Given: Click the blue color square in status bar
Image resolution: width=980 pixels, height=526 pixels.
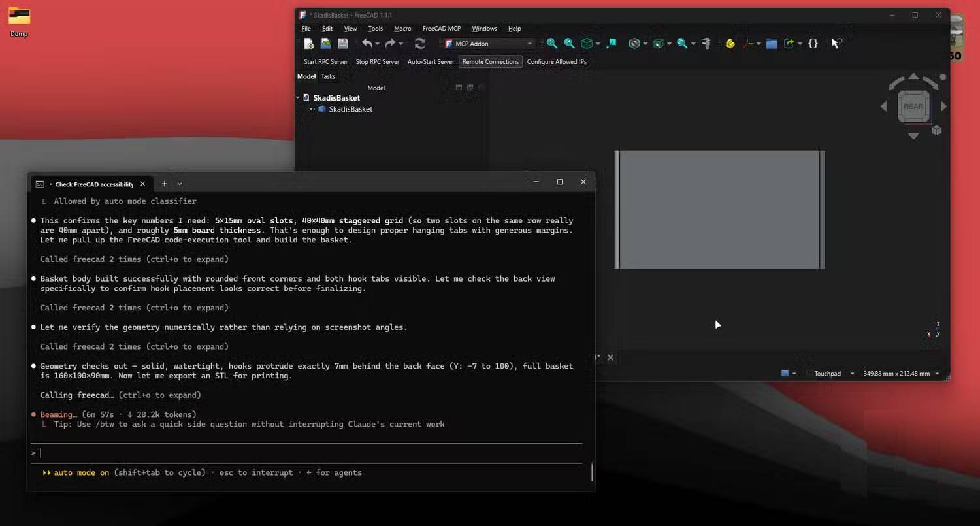Looking at the screenshot, I should (x=785, y=374).
